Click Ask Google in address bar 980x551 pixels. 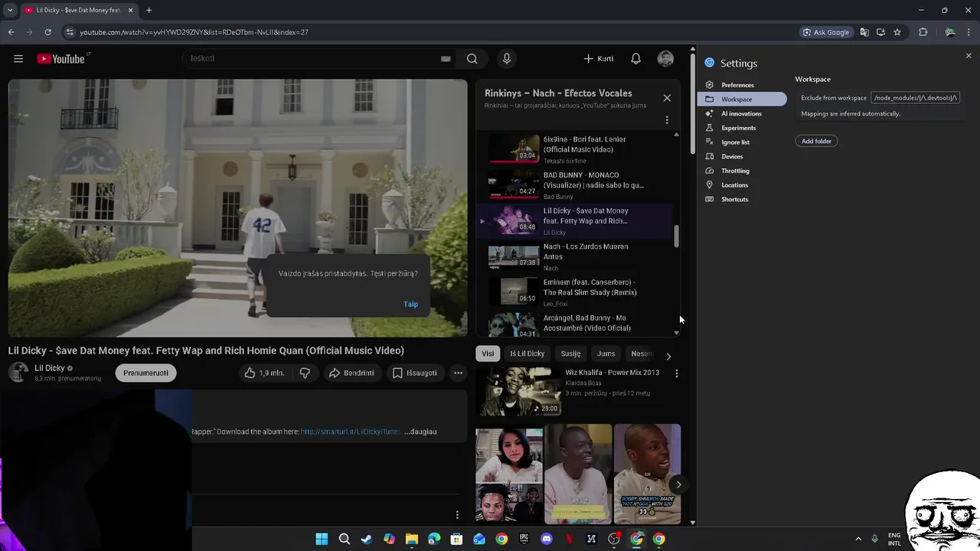[826, 32]
